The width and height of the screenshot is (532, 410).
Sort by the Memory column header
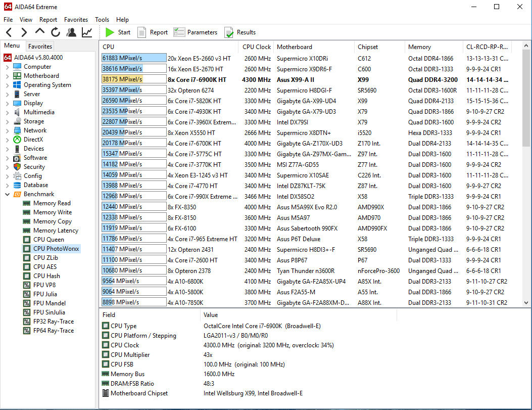coord(433,47)
